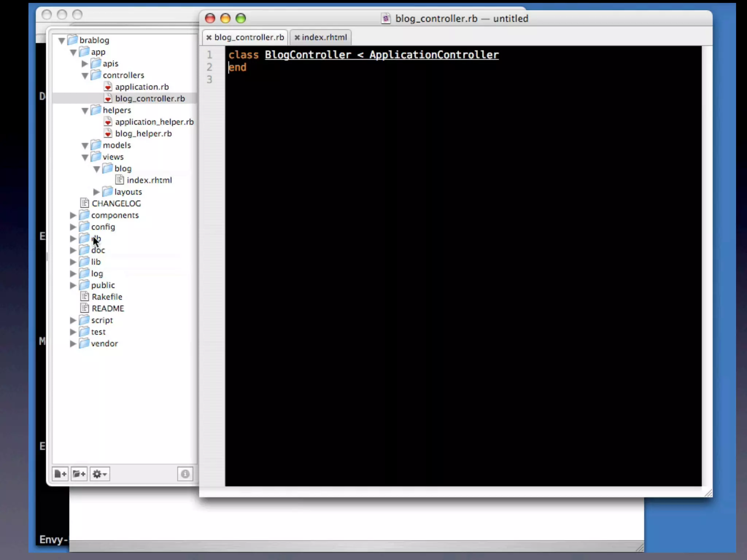This screenshot has width=747, height=560.
Task: Collapse the controllers folder
Action: (85, 75)
